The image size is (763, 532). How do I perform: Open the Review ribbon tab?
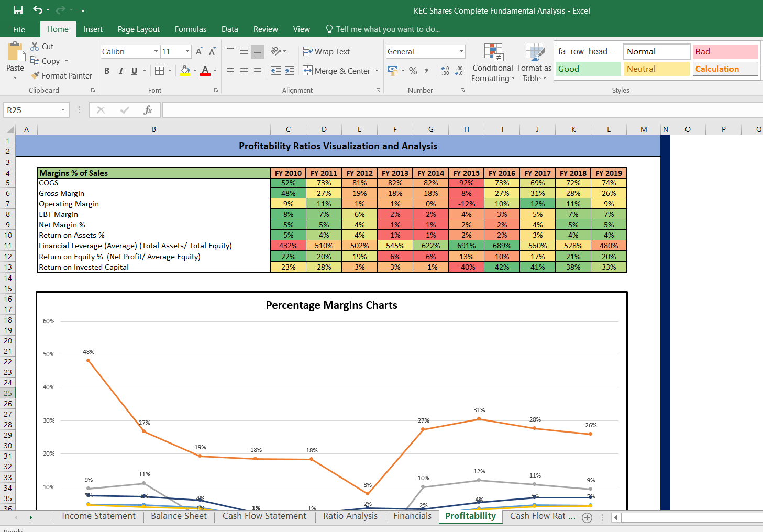pyautogui.click(x=266, y=29)
